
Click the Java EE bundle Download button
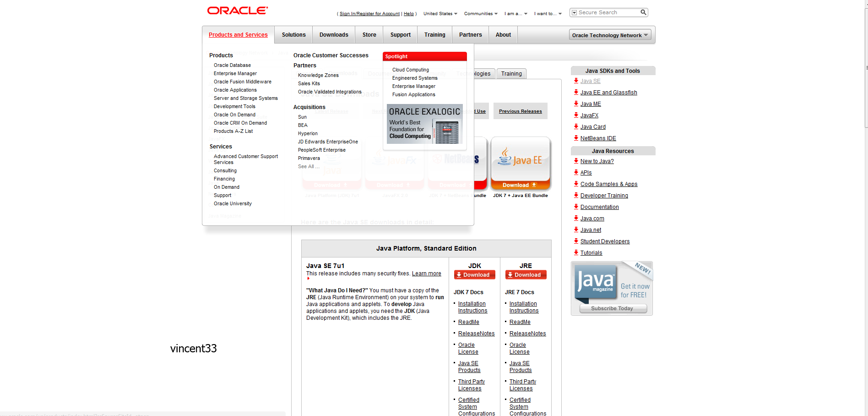pos(521,185)
